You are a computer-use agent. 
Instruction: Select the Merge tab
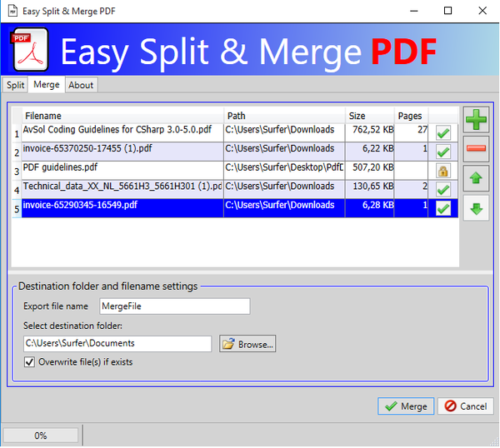(47, 84)
